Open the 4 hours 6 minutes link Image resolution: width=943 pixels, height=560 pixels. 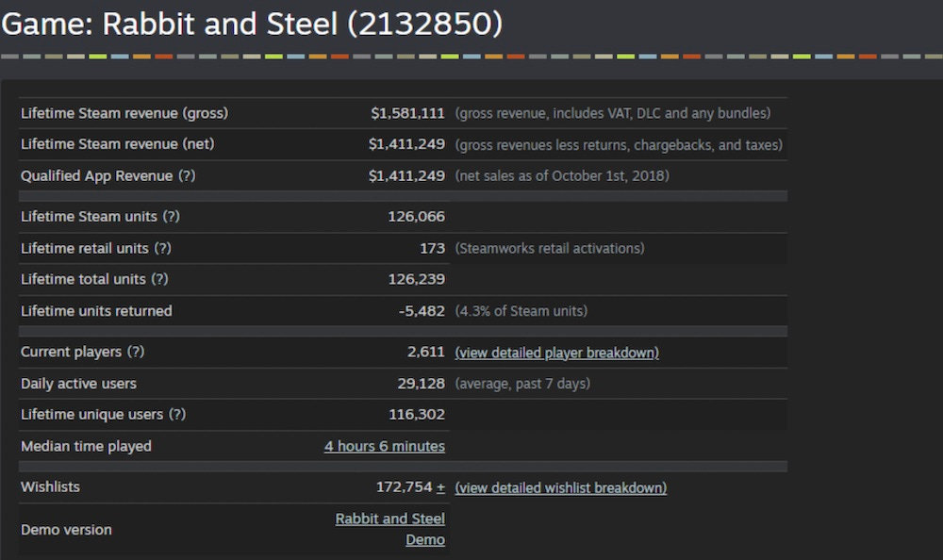click(x=385, y=446)
